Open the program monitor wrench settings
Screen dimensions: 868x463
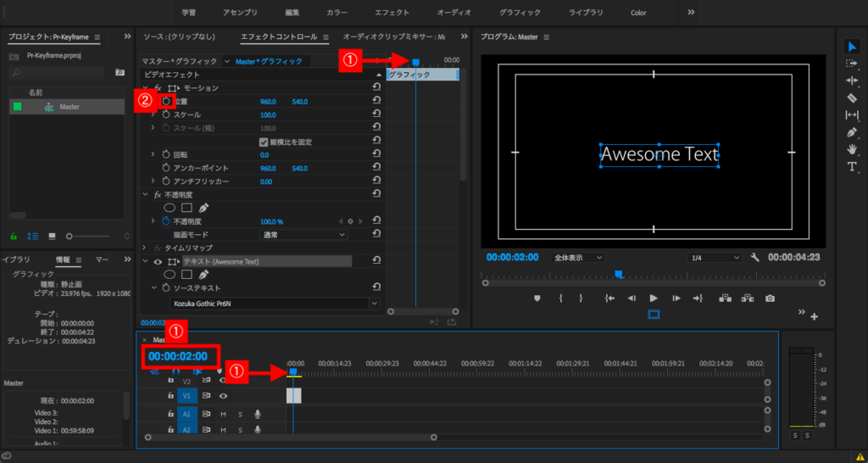click(754, 257)
